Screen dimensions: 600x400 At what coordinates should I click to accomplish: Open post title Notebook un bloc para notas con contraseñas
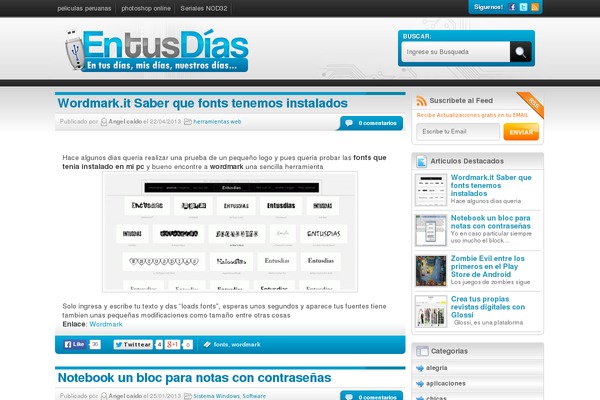click(x=194, y=377)
